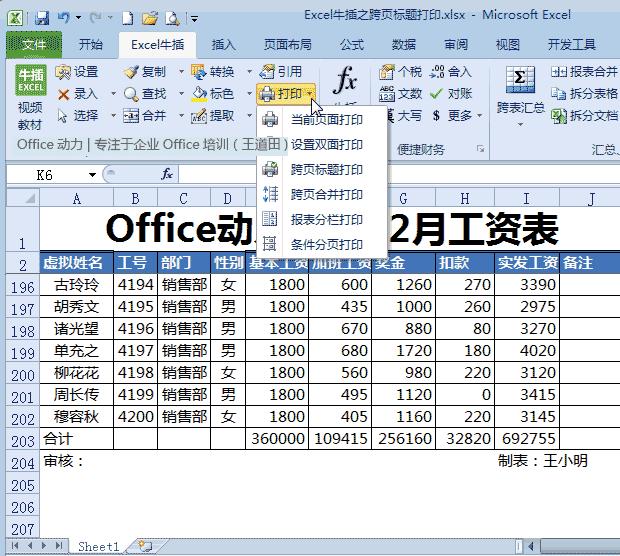The image size is (620, 556).
Task: Switch to the 开发工具 ribbon tab
Action: (x=571, y=44)
